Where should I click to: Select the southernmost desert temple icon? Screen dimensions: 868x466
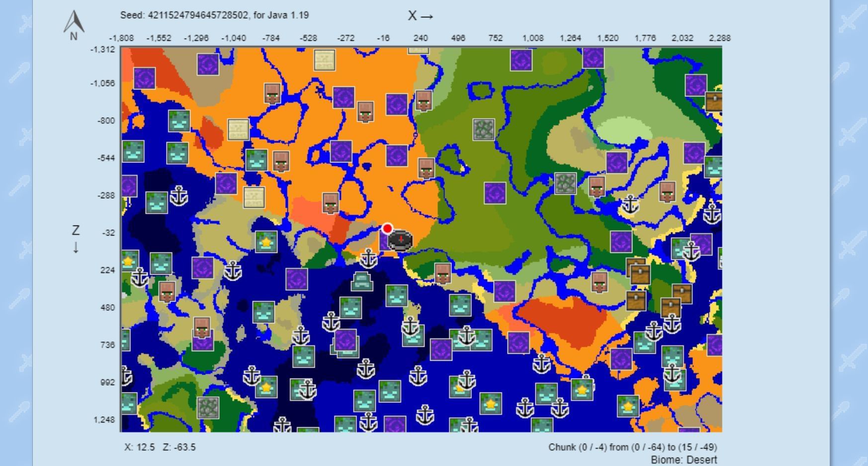pos(254,197)
